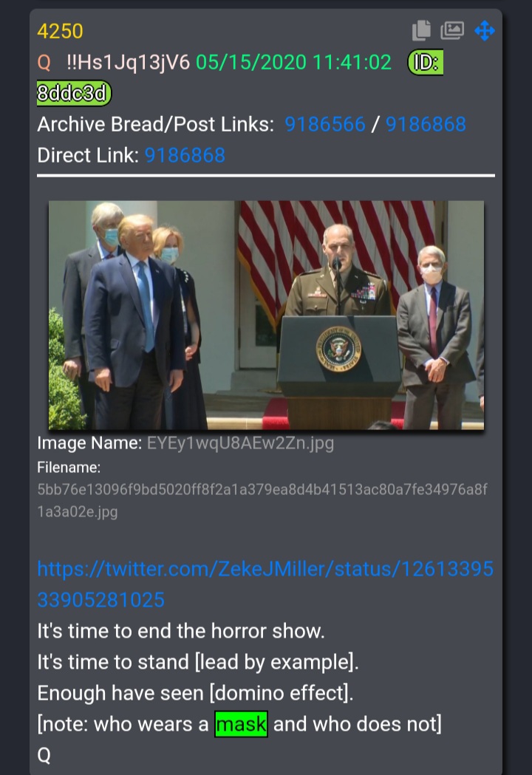The image size is (532, 775).
Task: Click the [lead by example] text line
Action: coord(198,662)
